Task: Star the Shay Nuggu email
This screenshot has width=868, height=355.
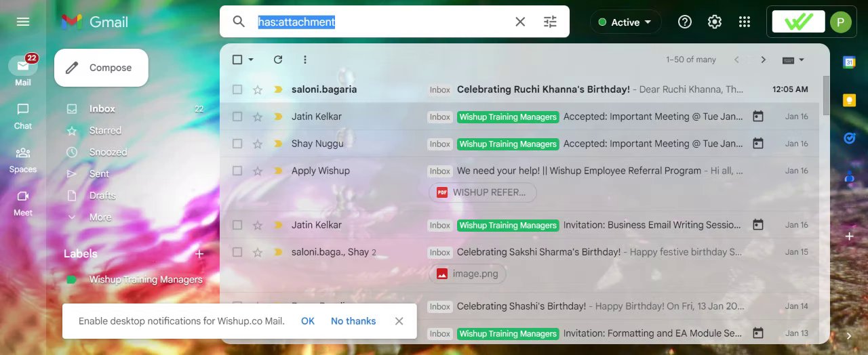Action: (x=258, y=144)
